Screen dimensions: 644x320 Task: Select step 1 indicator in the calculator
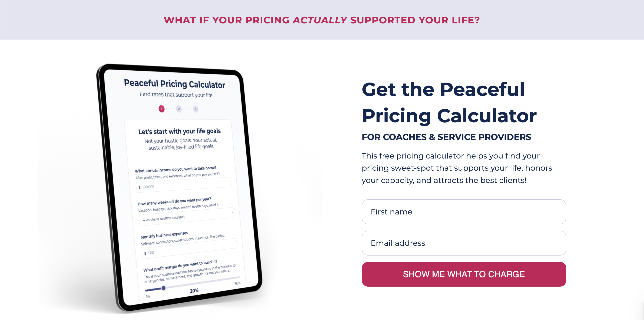[162, 109]
